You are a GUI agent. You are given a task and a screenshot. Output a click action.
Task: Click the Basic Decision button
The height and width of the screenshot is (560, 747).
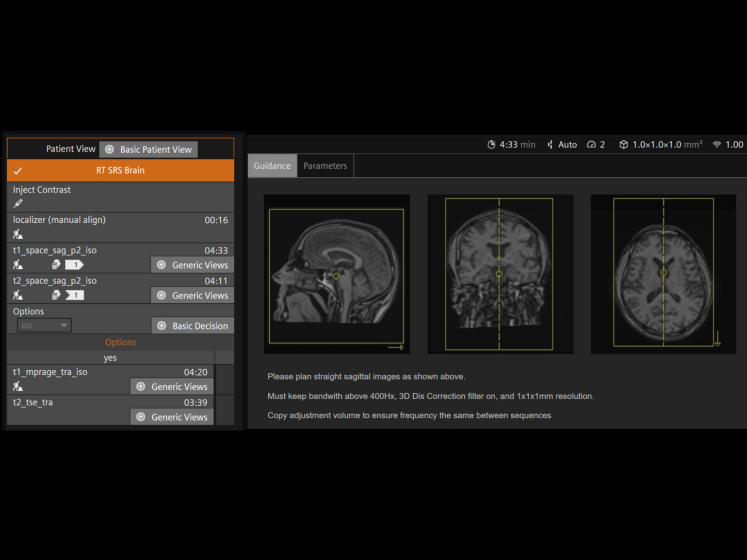click(x=192, y=325)
